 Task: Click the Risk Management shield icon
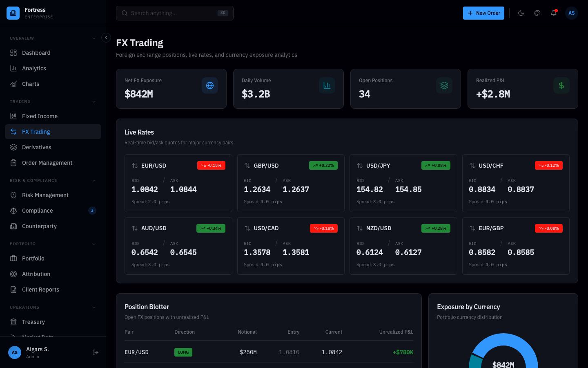pos(13,195)
